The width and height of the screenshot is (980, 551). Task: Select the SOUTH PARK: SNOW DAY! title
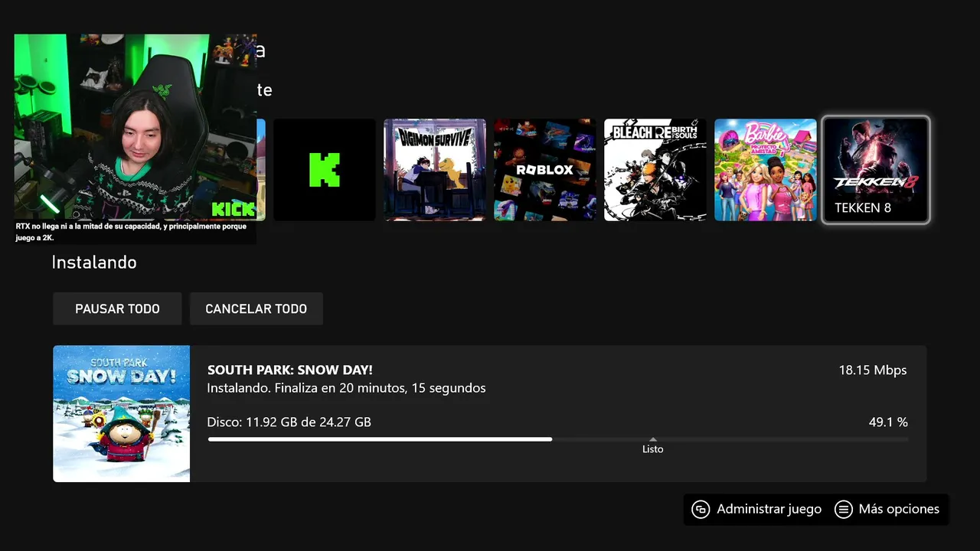290,370
